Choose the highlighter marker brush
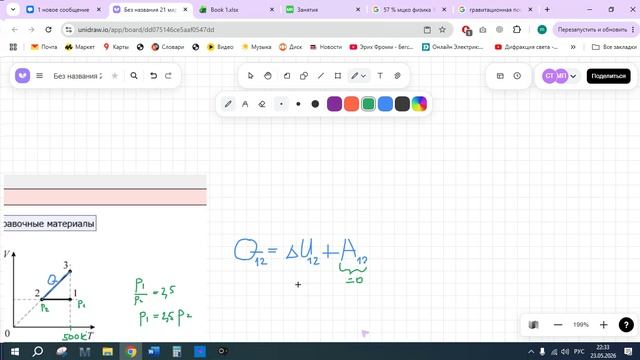 245,104
